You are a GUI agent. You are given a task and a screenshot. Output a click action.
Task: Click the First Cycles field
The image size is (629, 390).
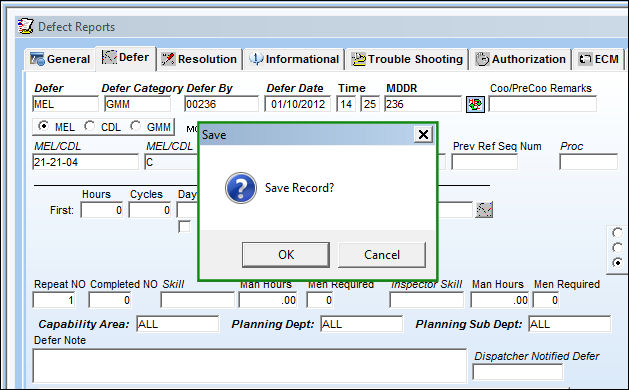150,210
